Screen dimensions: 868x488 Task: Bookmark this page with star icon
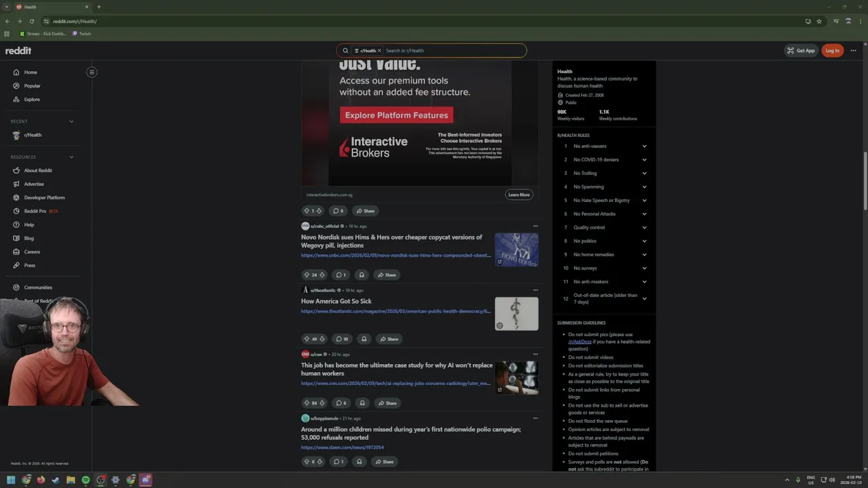pos(819,21)
